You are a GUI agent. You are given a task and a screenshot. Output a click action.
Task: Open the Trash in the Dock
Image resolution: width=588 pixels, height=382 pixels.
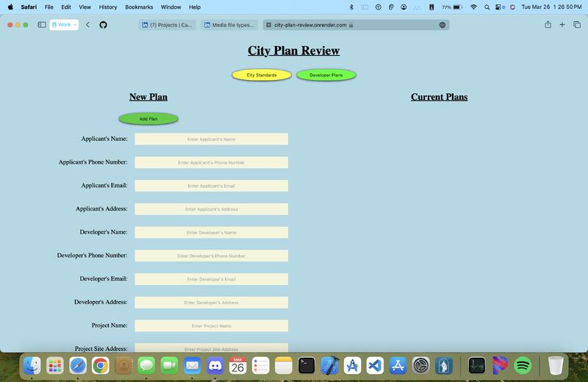point(556,365)
